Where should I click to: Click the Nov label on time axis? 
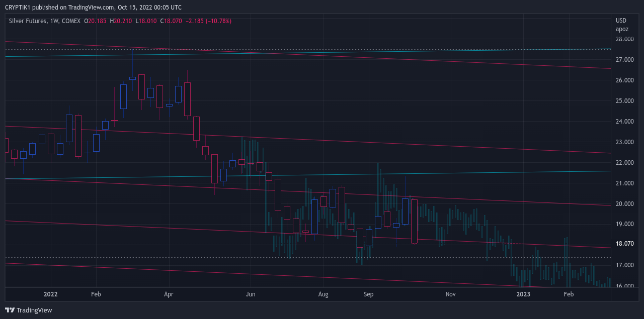click(450, 294)
